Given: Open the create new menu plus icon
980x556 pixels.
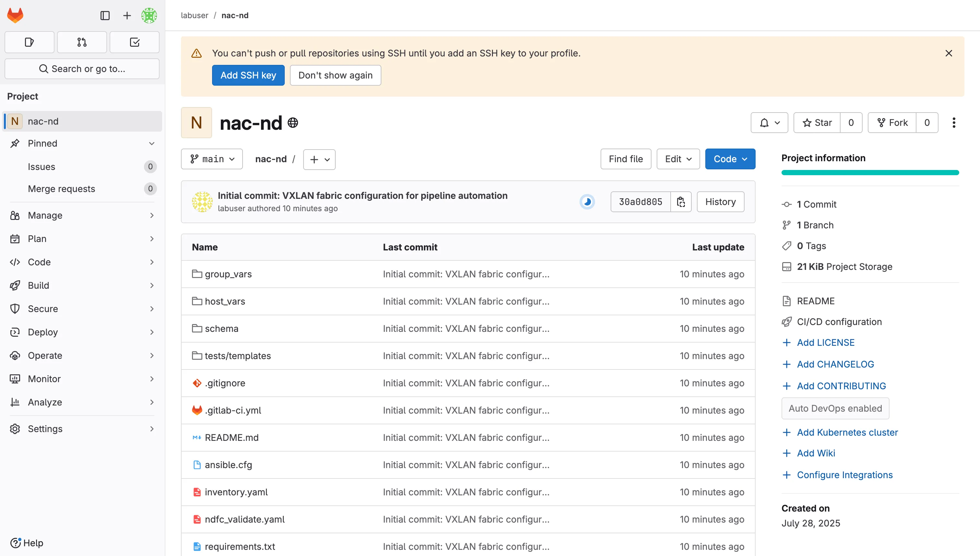Looking at the screenshot, I should click(x=126, y=16).
